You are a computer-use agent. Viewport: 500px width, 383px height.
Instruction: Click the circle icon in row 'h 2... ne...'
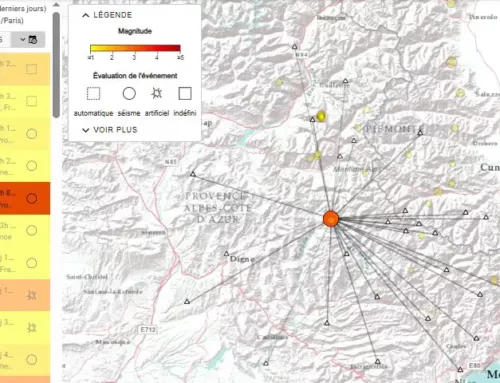pyautogui.click(x=32, y=166)
